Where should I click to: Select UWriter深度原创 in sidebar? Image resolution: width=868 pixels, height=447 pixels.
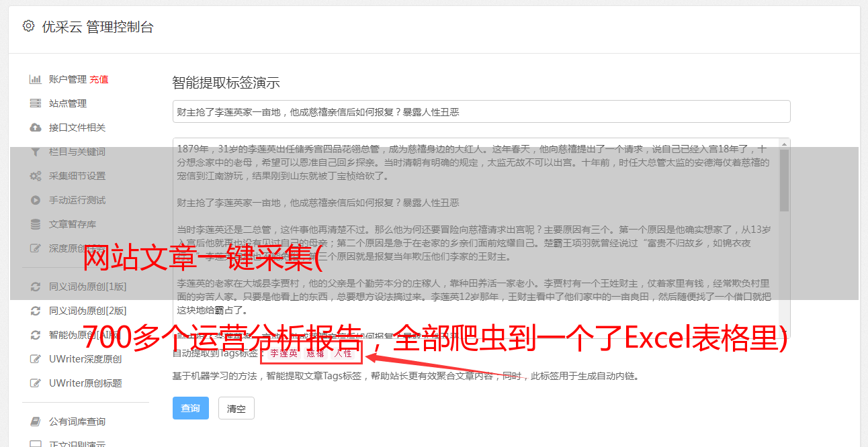click(x=85, y=359)
